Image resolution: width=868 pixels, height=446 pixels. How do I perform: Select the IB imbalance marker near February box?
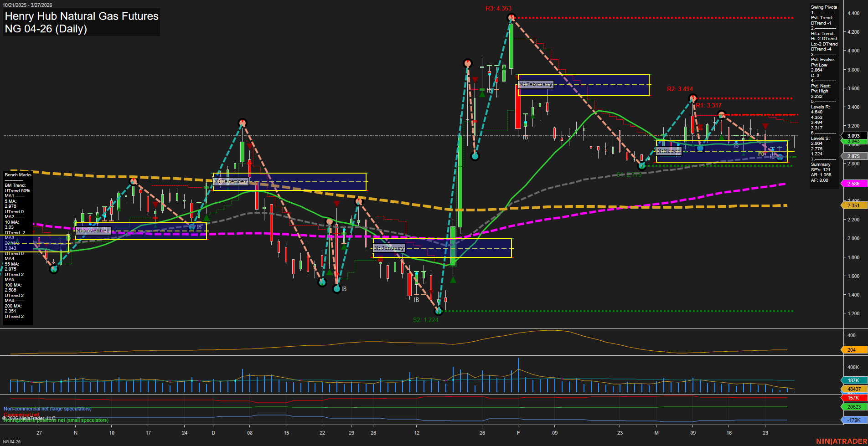pos(524,136)
